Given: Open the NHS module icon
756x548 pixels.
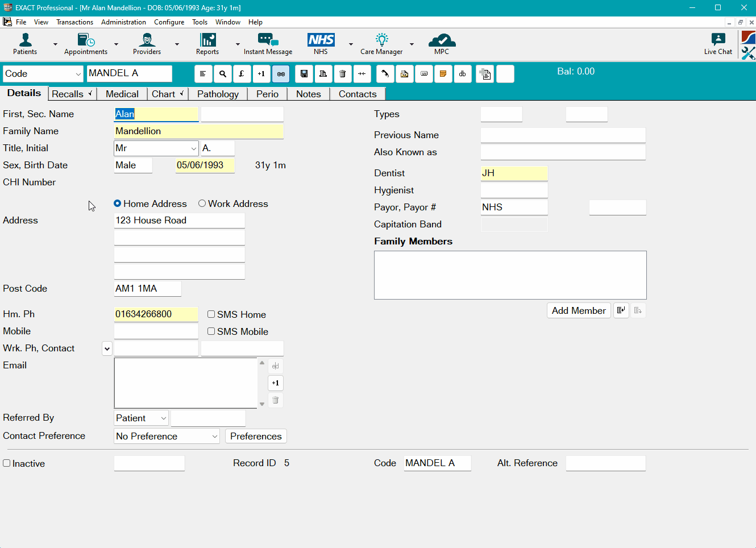Looking at the screenshot, I should pos(321,44).
